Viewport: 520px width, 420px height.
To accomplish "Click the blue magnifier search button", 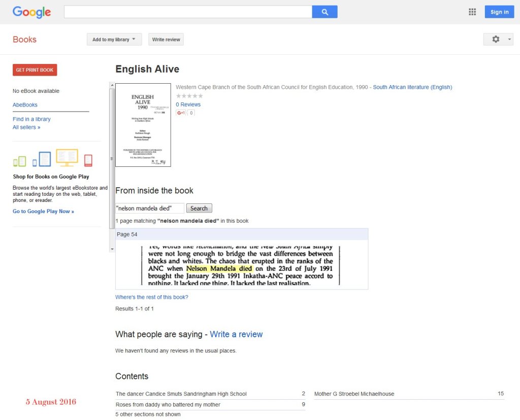I will (x=324, y=12).
